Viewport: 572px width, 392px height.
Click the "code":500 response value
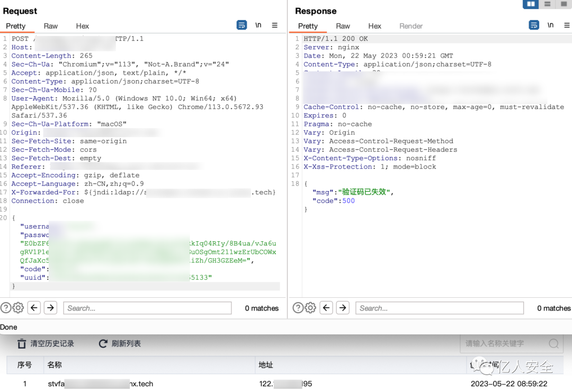334,200
